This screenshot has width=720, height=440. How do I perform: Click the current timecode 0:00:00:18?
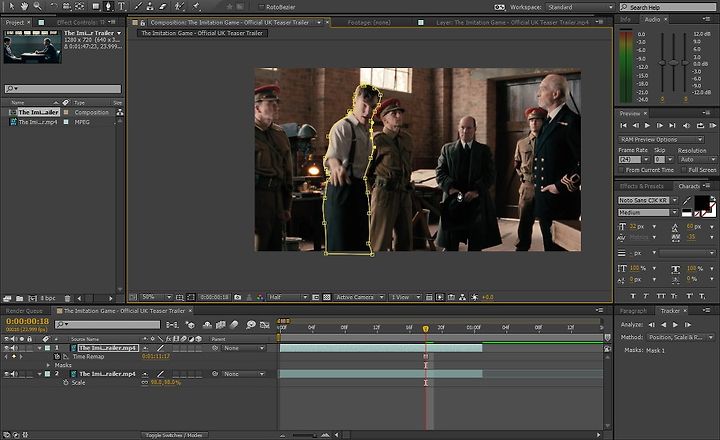[x=28, y=322]
